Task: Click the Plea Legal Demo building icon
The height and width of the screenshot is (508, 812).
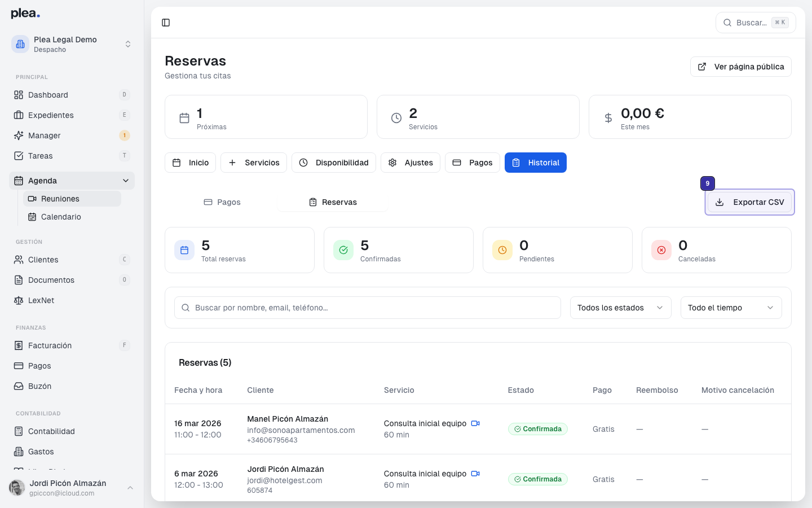Action: (x=20, y=44)
